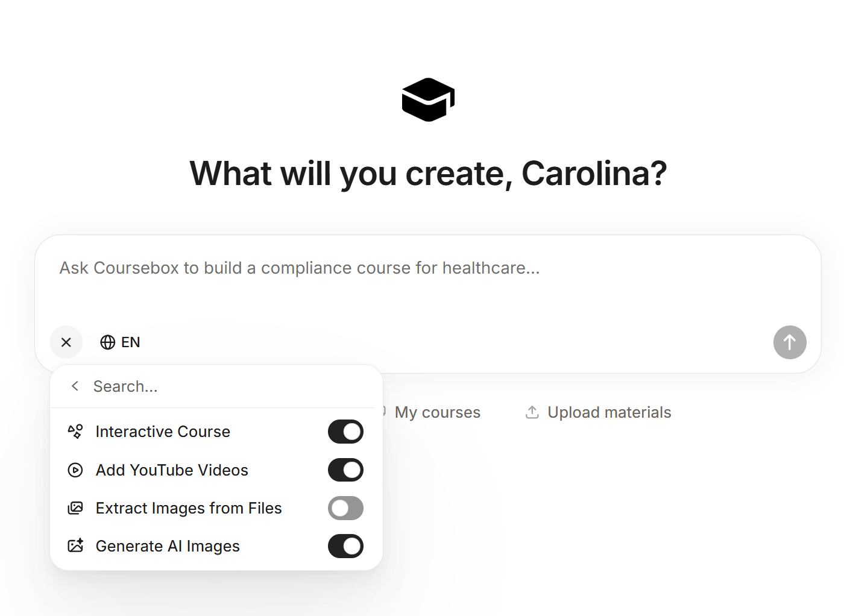The image size is (844, 616).
Task: Click the Extract Images gallery icon
Action: tap(75, 508)
